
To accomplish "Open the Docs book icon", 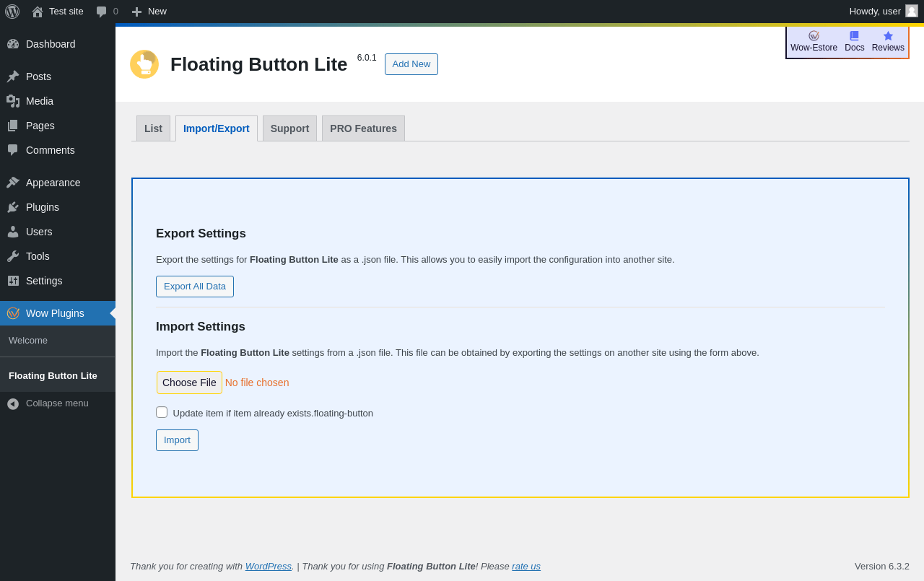I will tap(854, 36).
